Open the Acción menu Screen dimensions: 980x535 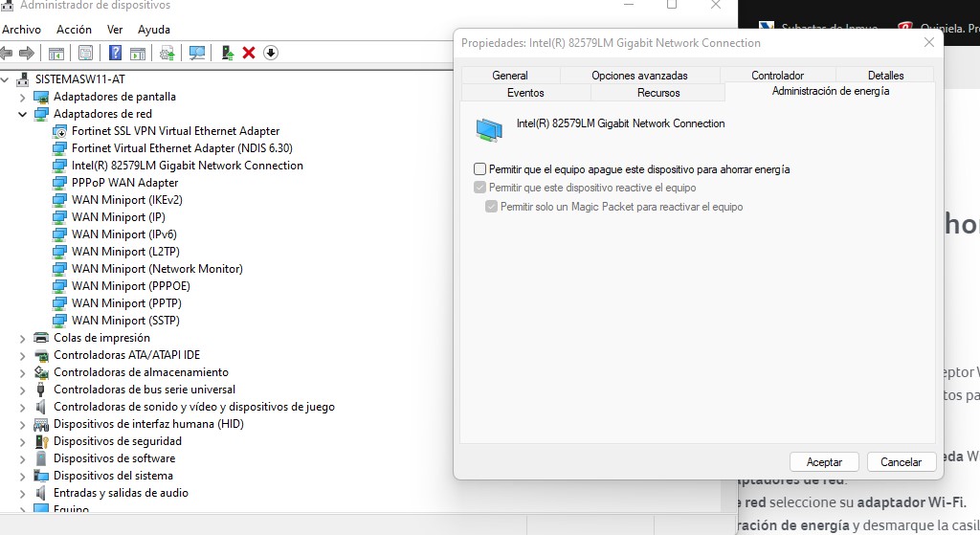[x=74, y=30]
